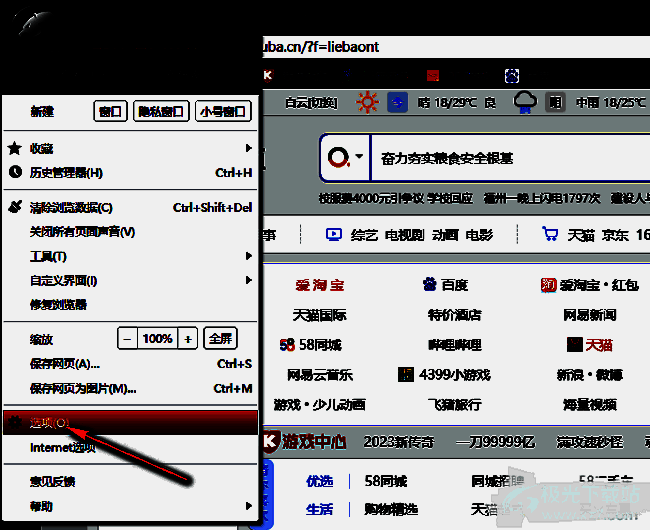
Task: Expand the 自定义界面(I) submenu
Action: 130,281
